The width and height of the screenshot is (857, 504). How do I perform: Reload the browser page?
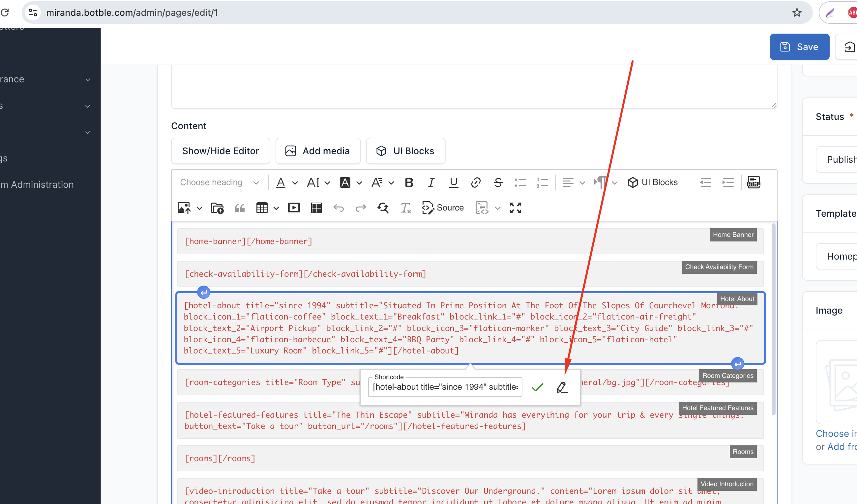point(5,13)
